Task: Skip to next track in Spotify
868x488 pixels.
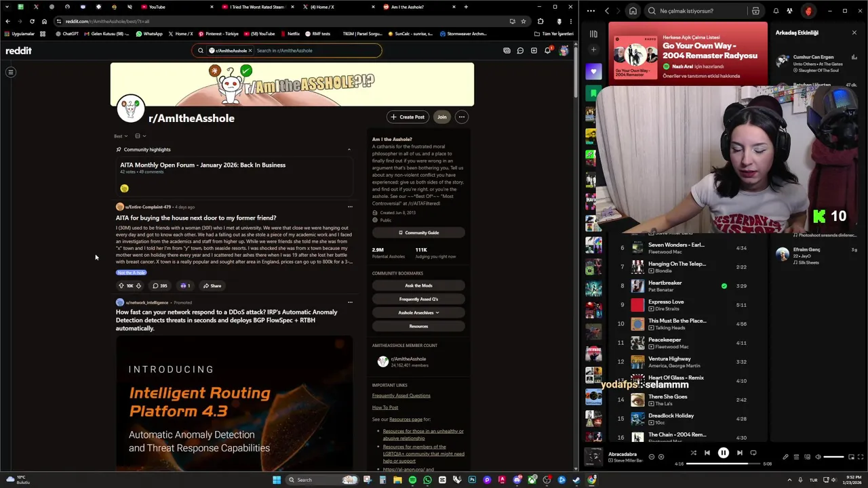Action: (739, 453)
